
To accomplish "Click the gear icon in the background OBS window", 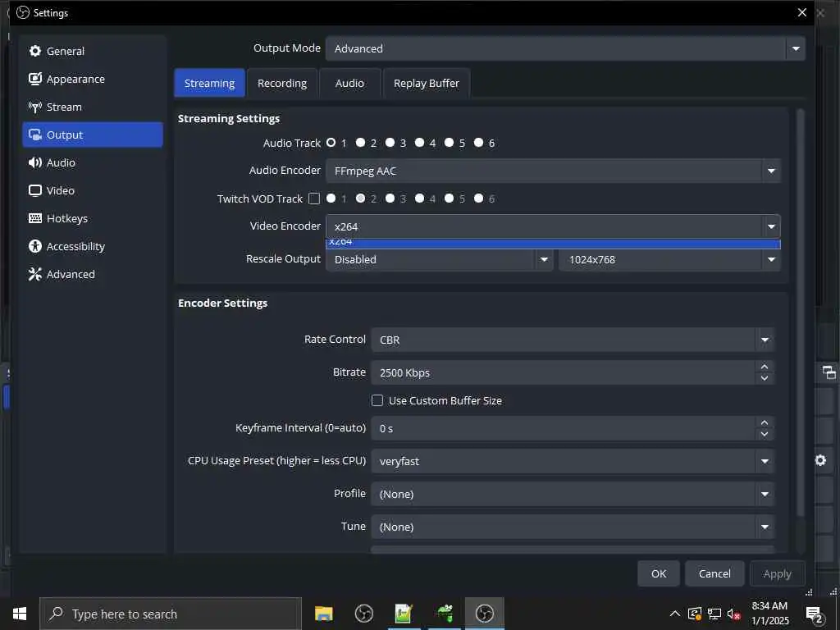I will click(820, 460).
